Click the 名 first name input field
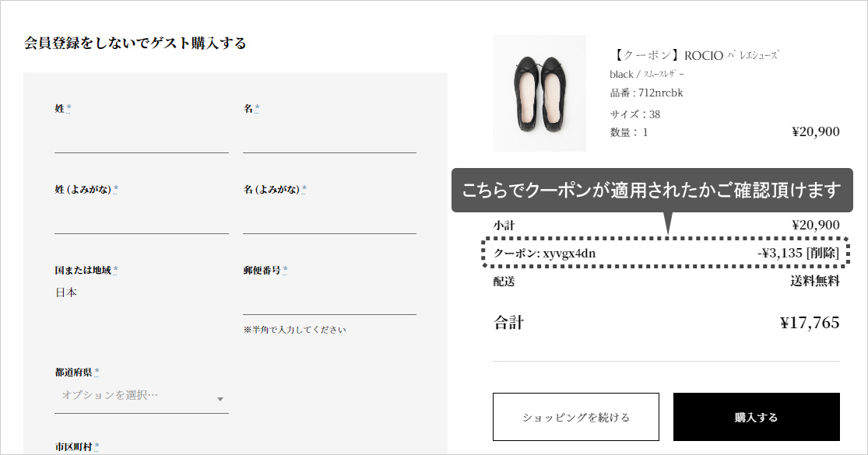This screenshot has height=455, width=868. click(x=329, y=138)
